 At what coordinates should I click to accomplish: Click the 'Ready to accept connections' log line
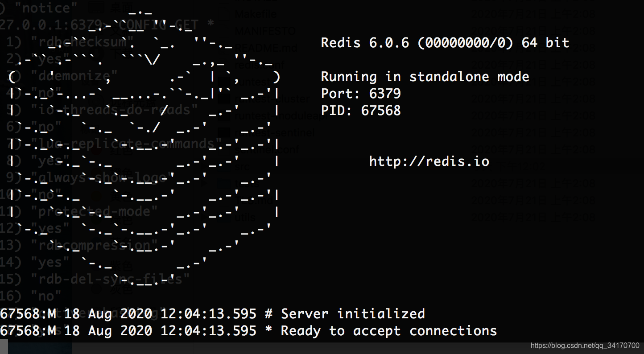pyautogui.click(x=248, y=331)
